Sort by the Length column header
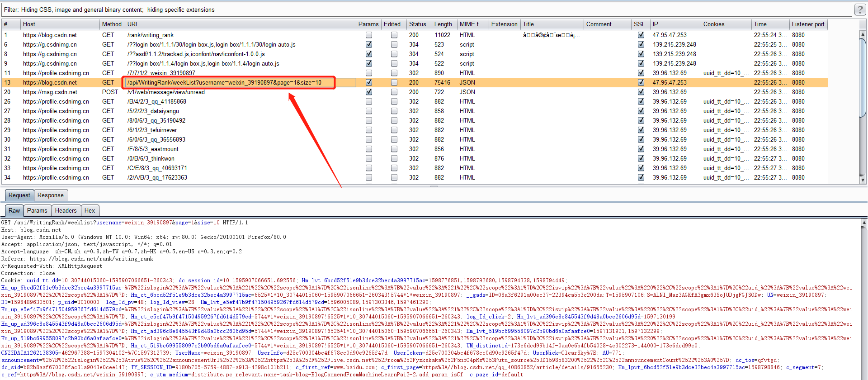Screen dimensions: 868x380 click(443, 24)
